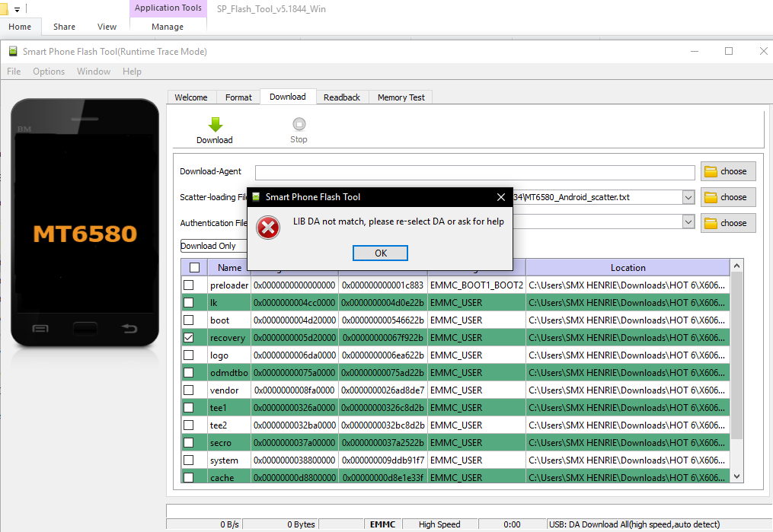Check the preloader partition checkbox
Viewport: 773px width, 532px height.
(x=188, y=285)
